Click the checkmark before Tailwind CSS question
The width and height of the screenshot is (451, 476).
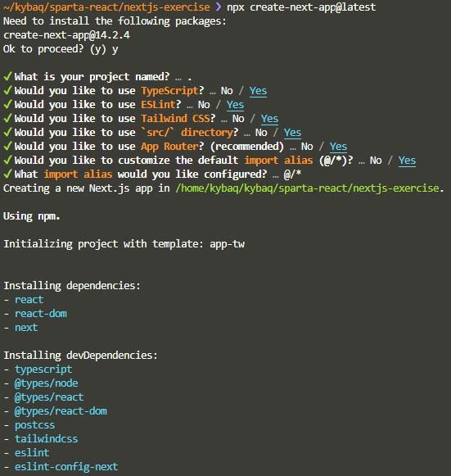click(8, 118)
